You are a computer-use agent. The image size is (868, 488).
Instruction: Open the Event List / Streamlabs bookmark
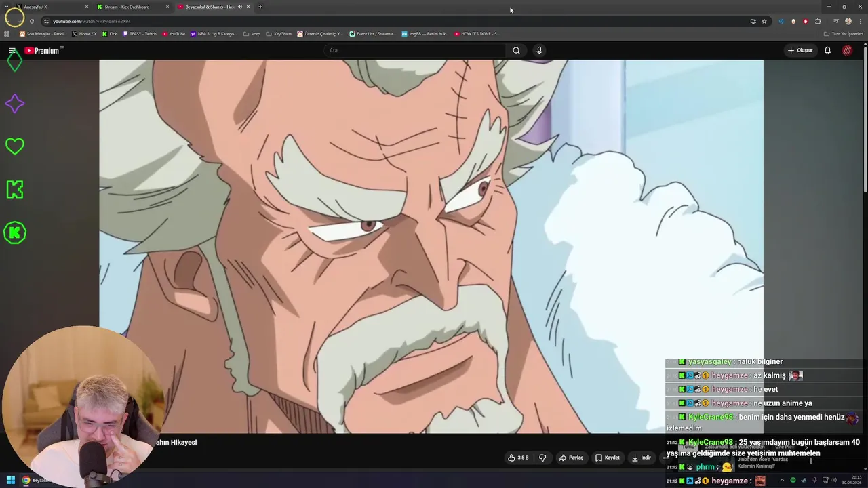click(x=372, y=33)
